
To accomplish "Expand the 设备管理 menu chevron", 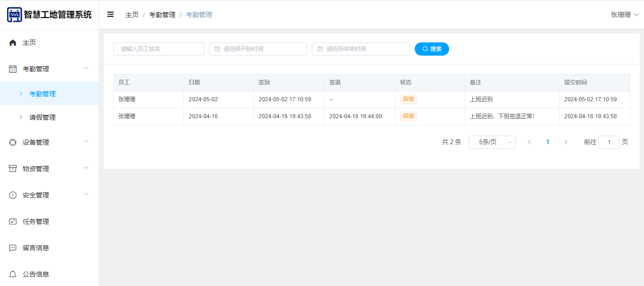I will point(86,141).
